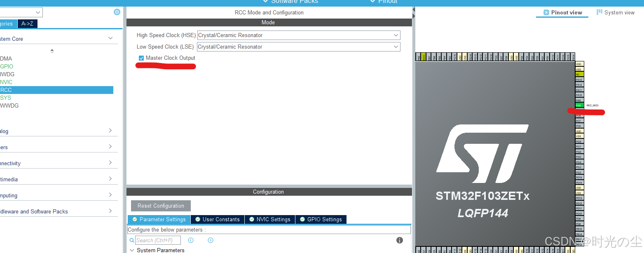Click the next-parameter circled arrow icon

click(211, 240)
